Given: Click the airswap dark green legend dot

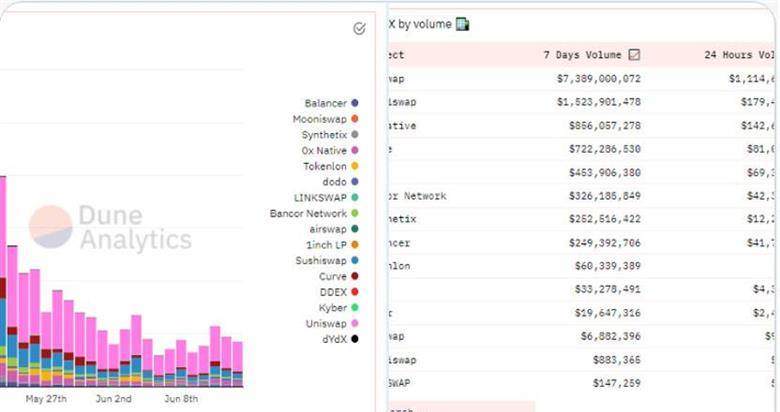Looking at the screenshot, I should point(355,229).
